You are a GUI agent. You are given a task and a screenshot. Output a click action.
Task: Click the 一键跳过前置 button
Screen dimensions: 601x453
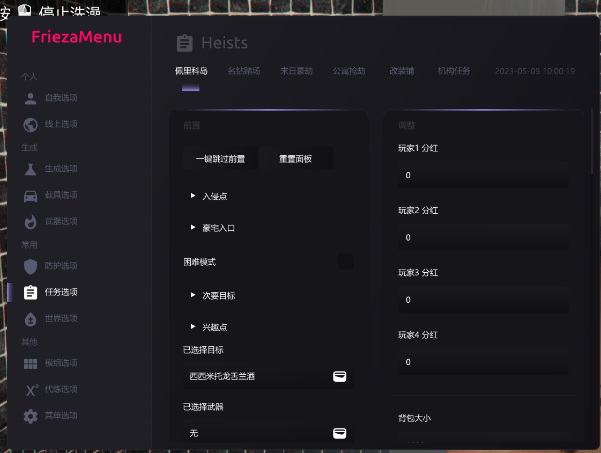(220, 159)
